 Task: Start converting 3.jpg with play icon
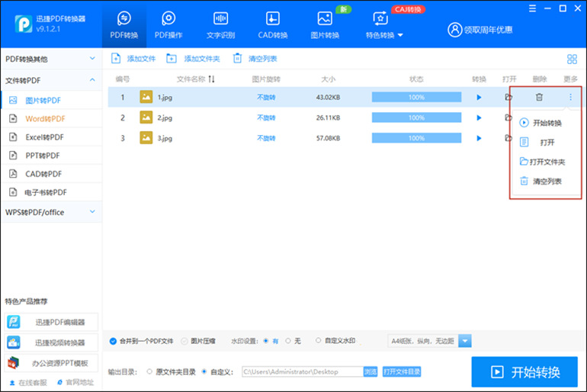click(479, 138)
